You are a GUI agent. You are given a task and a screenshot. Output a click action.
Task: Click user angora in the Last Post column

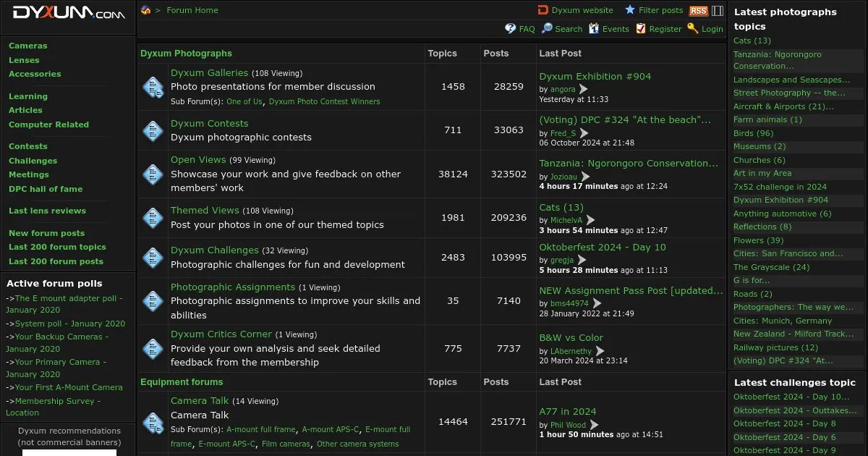pos(563,89)
